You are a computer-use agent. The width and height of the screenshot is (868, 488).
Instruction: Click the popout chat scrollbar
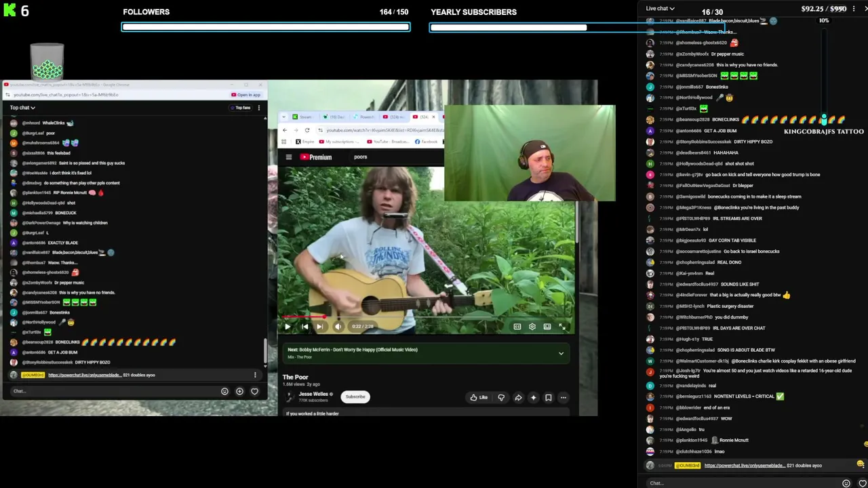pyautogui.click(x=265, y=352)
